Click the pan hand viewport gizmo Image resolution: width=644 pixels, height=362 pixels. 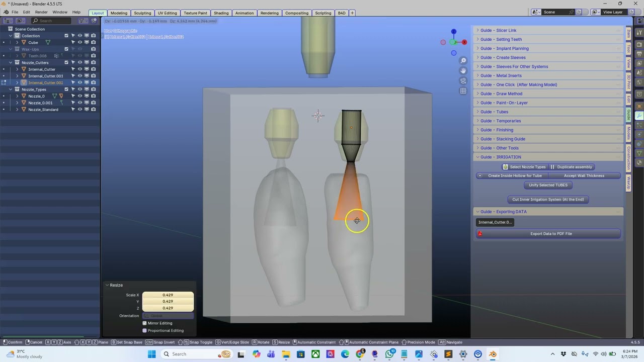pyautogui.click(x=463, y=71)
